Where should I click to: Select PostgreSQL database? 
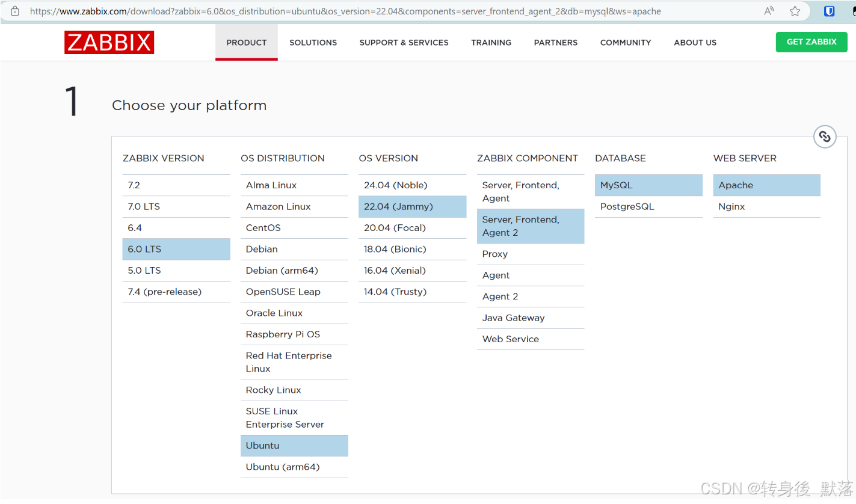pos(648,206)
